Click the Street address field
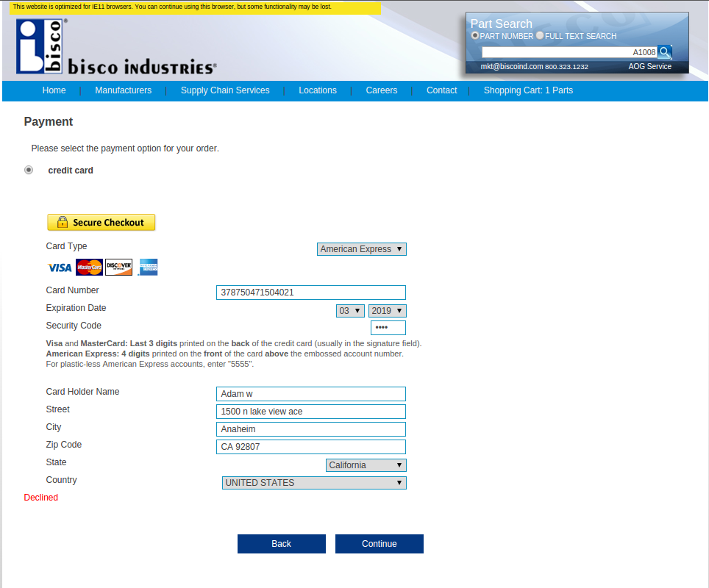This screenshot has height=588, width=709. tap(311, 412)
